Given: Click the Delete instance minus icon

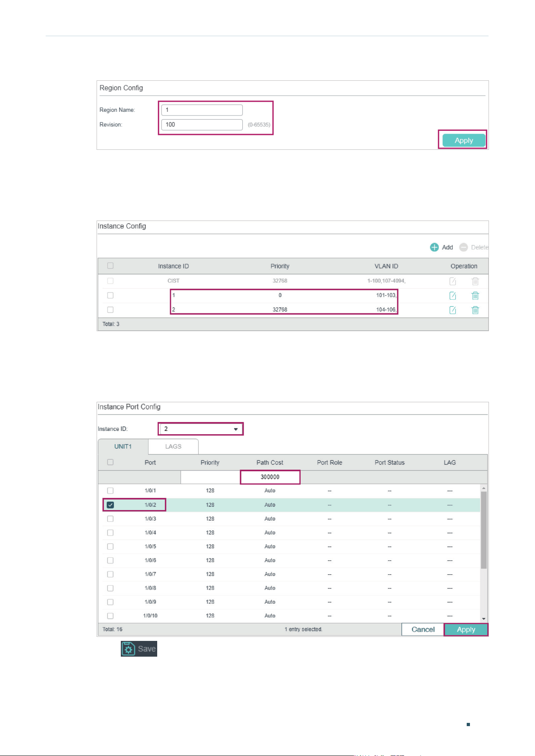Looking at the screenshot, I should coord(463,247).
